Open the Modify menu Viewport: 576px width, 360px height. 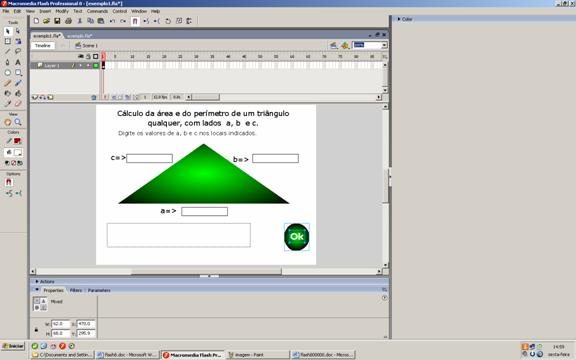click(62, 11)
